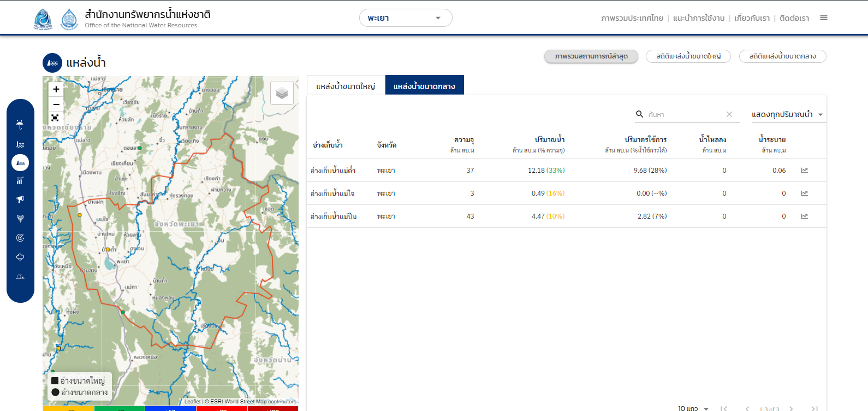The image size is (868, 411).
Task: Open the hamburger menu in header
Action: (824, 18)
